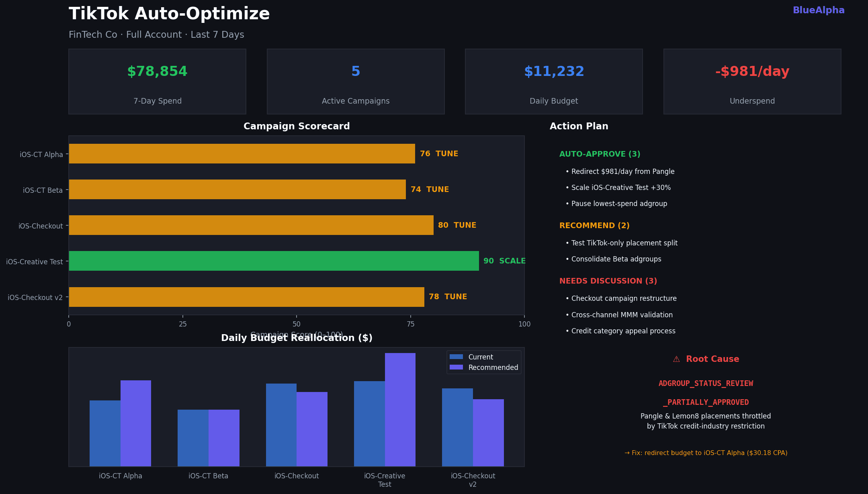The width and height of the screenshot is (868, 494).
Task: Click the ADGROUP_STATUS_REVIEW error code
Action: [x=706, y=384]
